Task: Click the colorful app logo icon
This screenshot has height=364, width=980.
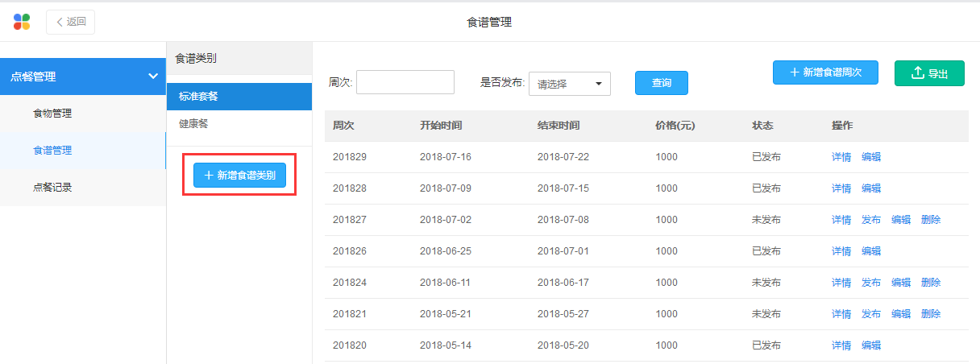Action: pos(22,22)
